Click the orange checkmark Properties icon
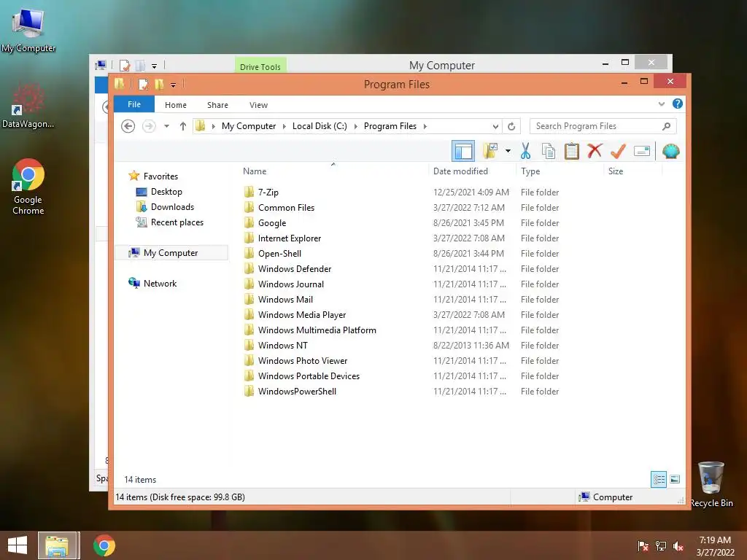 pos(618,152)
